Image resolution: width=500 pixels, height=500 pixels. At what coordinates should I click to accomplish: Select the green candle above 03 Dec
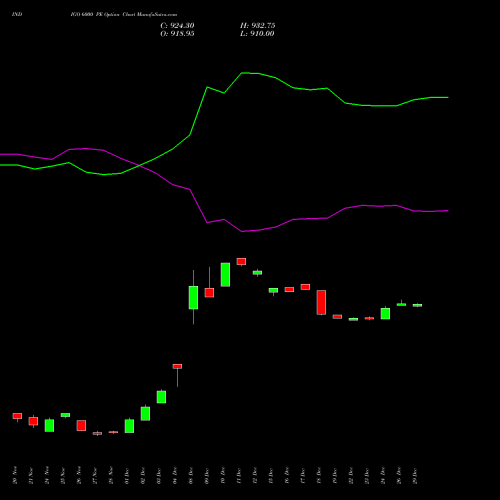click(161, 397)
